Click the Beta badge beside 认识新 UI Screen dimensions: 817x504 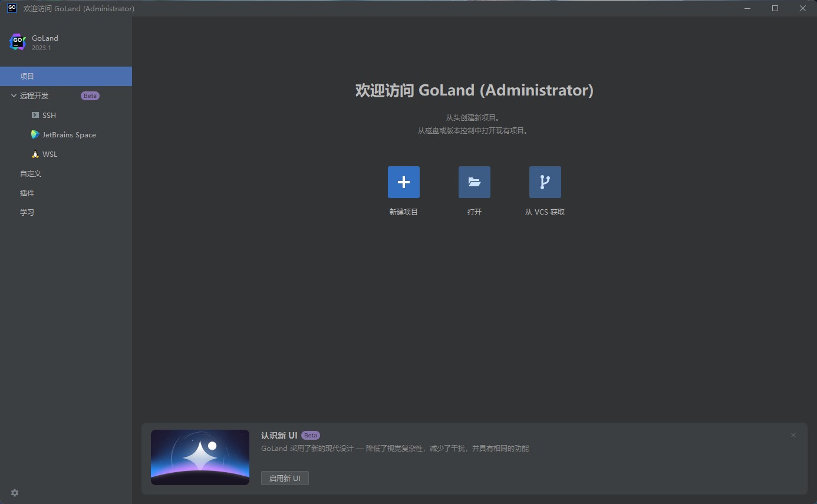pos(311,435)
